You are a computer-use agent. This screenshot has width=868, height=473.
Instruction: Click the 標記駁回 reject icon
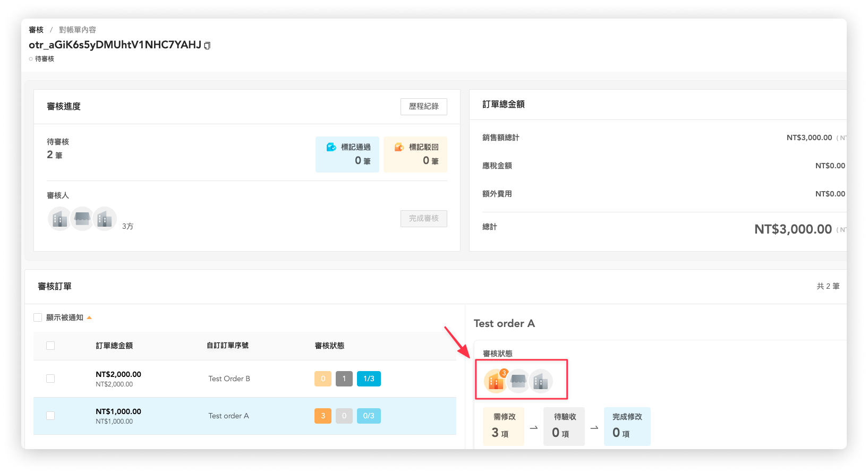point(399,147)
